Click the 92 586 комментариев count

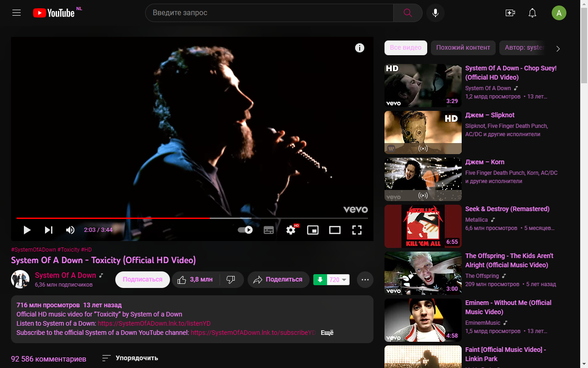point(49,358)
